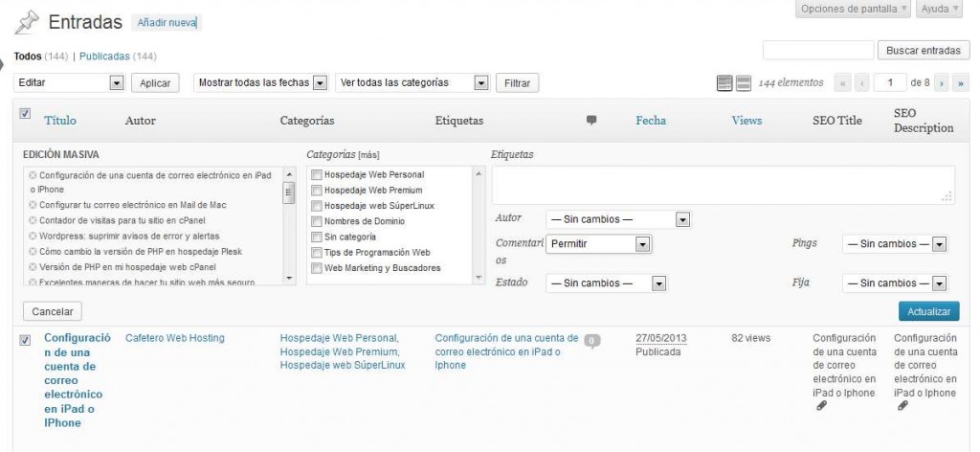Open Cafetero Web Hosting author link

tap(175, 338)
